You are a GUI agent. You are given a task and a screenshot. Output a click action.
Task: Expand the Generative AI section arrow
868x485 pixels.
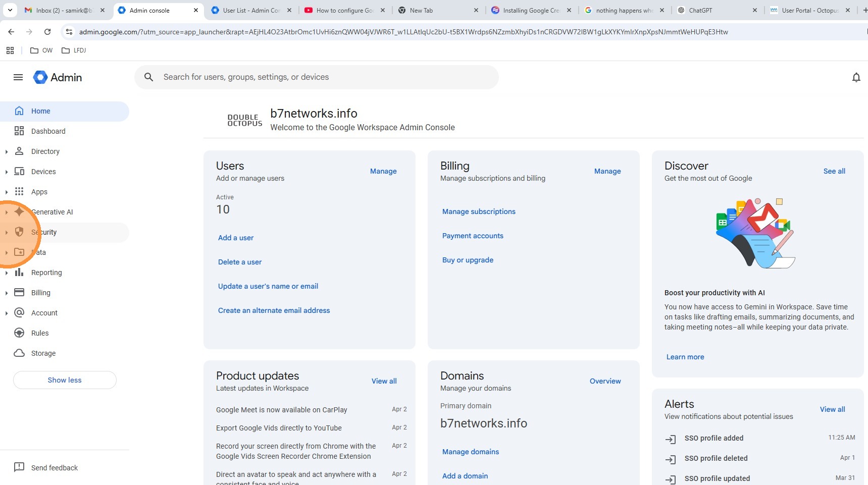pos(6,212)
